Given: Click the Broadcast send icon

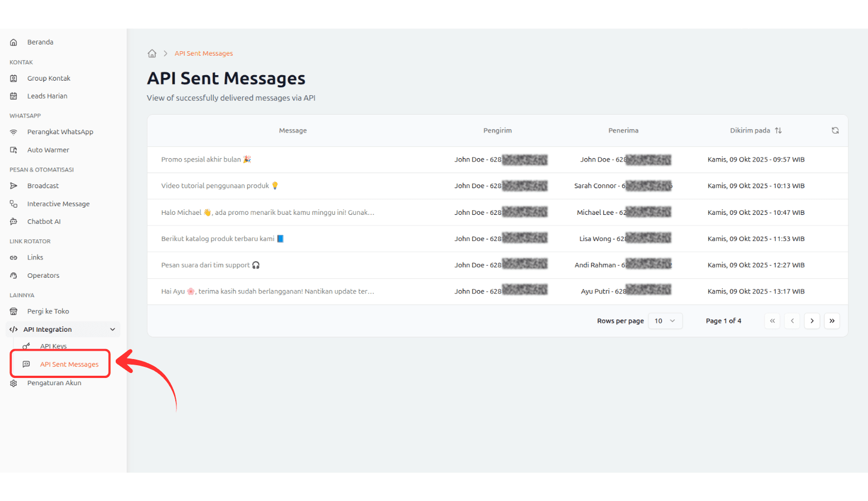Looking at the screenshot, I should click(13, 185).
